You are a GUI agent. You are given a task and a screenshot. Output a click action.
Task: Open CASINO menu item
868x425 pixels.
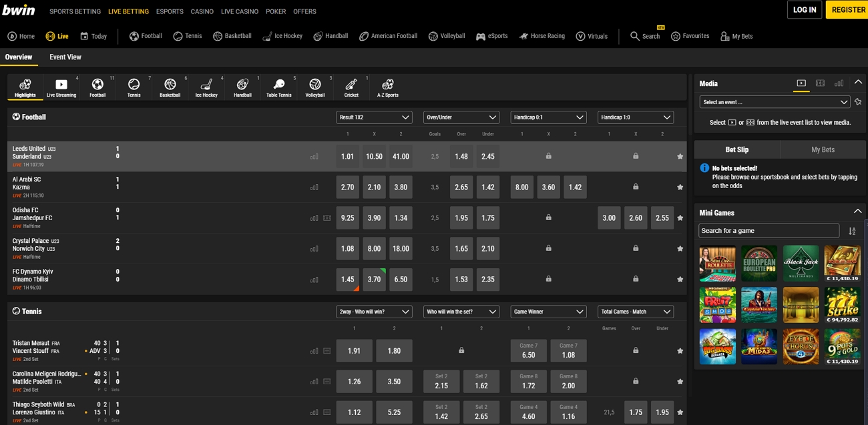click(x=202, y=11)
